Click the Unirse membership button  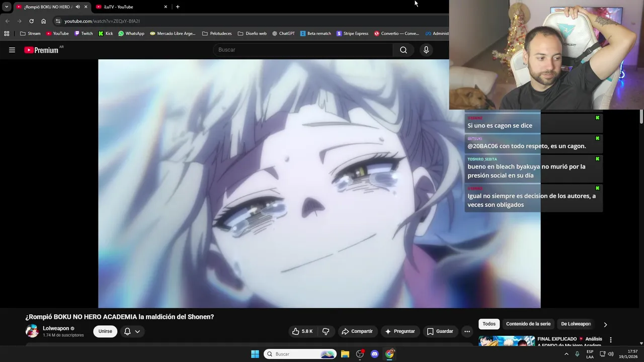pyautogui.click(x=105, y=331)
